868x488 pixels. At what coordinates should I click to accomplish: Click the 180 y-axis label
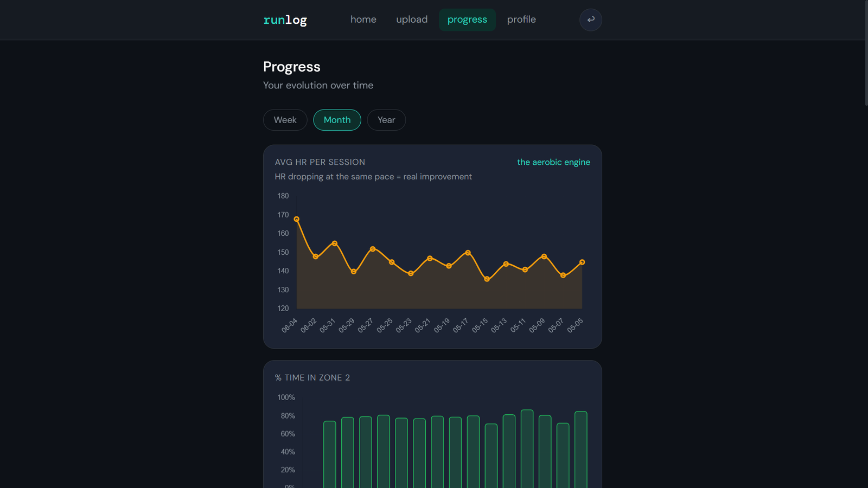283,196
